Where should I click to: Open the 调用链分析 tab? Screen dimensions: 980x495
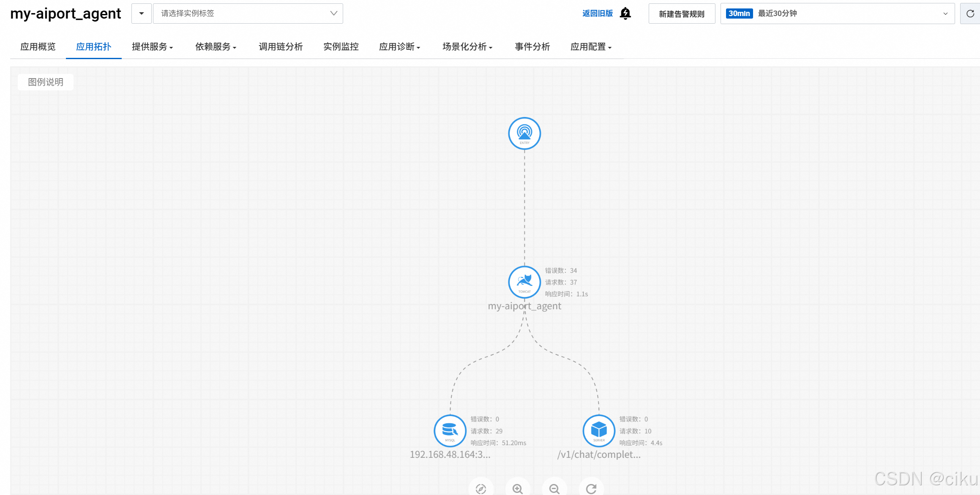(281, 47)
